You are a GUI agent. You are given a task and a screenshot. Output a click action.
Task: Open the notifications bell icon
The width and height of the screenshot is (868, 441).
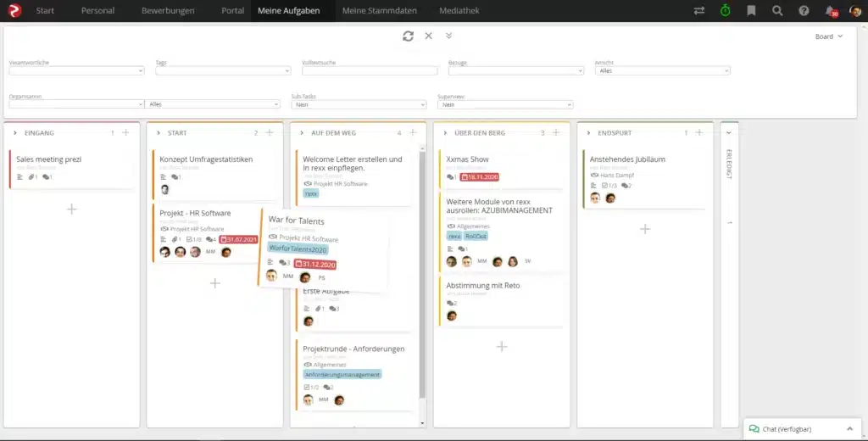830,11
